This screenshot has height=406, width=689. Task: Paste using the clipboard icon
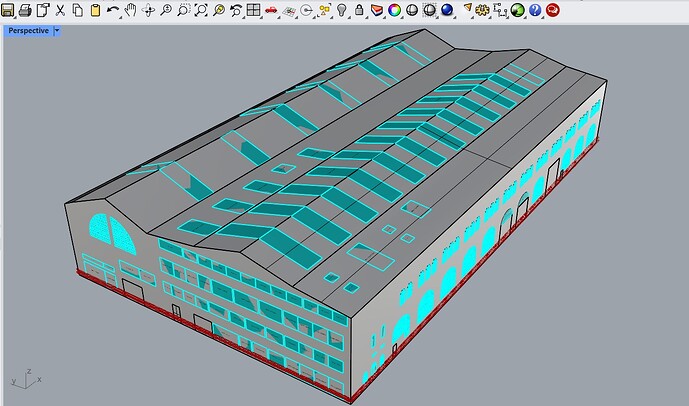click(x=95, y=10)
